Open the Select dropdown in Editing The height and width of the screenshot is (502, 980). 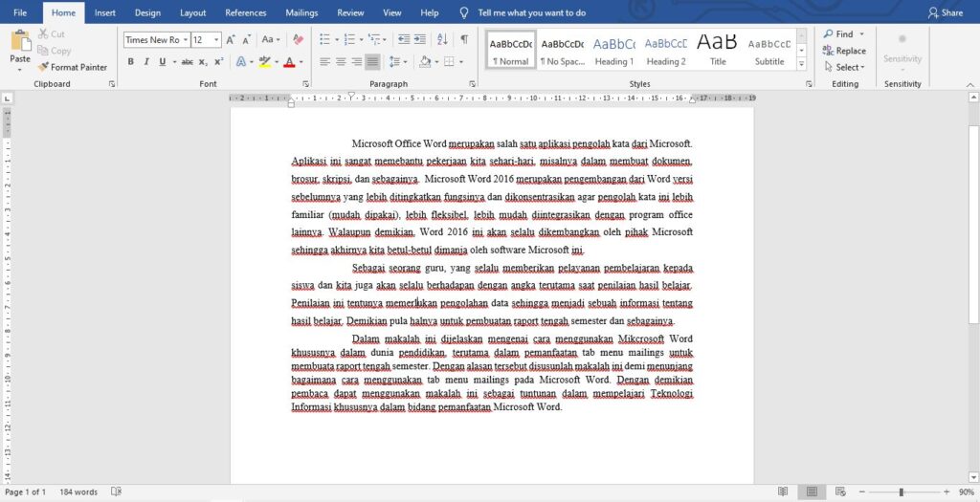click(x=844, y=67)
